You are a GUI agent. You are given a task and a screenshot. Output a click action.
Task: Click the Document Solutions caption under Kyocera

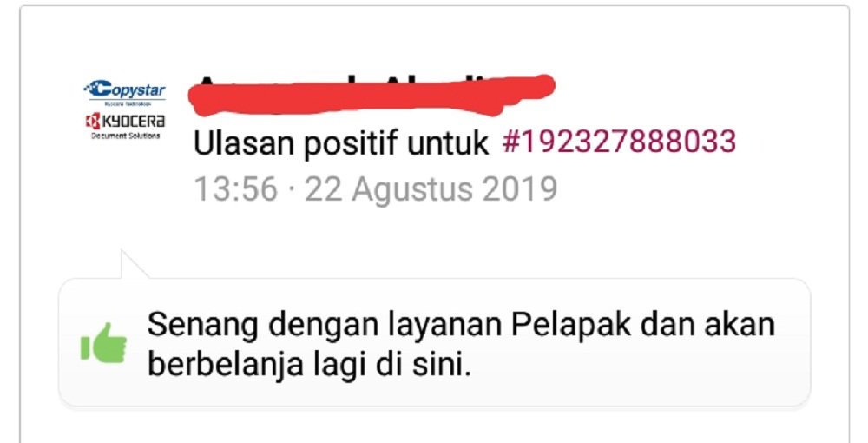tap(126, 136)
